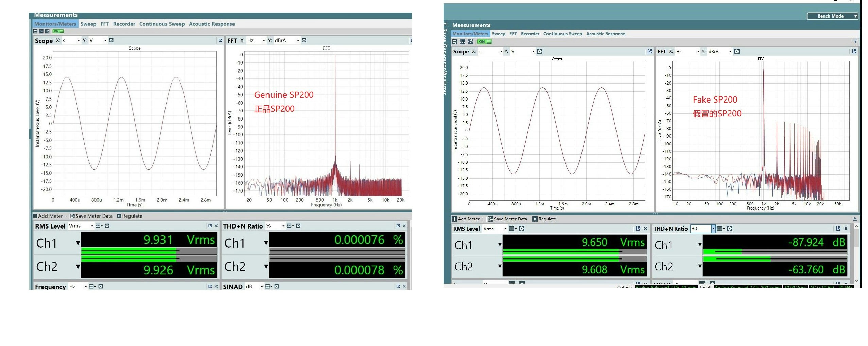Switch to Continuous Sweep tab in Genuine SP200 window
The height and width of the screenshot is (346, 868).
(x=162, y=24)
